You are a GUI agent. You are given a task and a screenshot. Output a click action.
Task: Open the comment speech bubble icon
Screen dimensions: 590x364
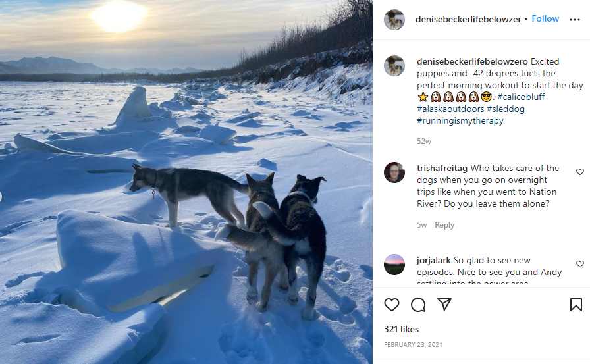pos(418,305)
